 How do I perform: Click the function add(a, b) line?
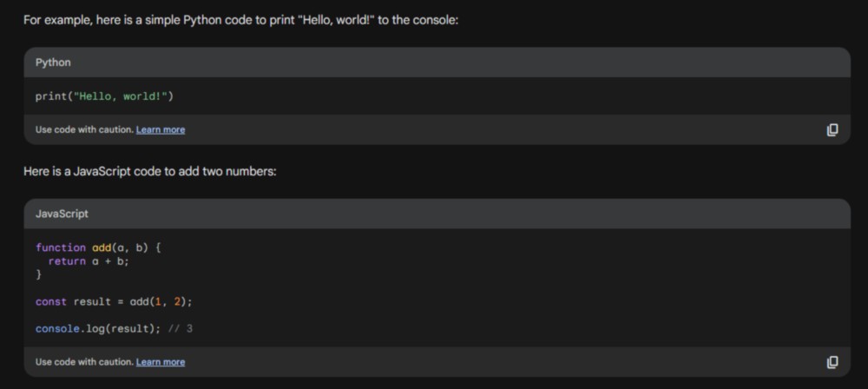point(99,247)
